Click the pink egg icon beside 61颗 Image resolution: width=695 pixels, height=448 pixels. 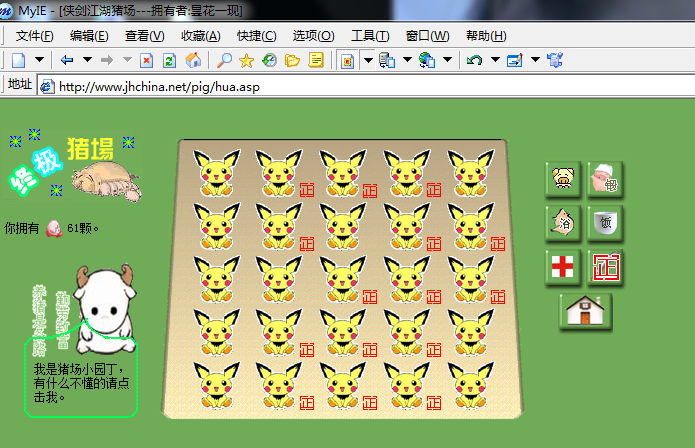(x=54, y=229)
